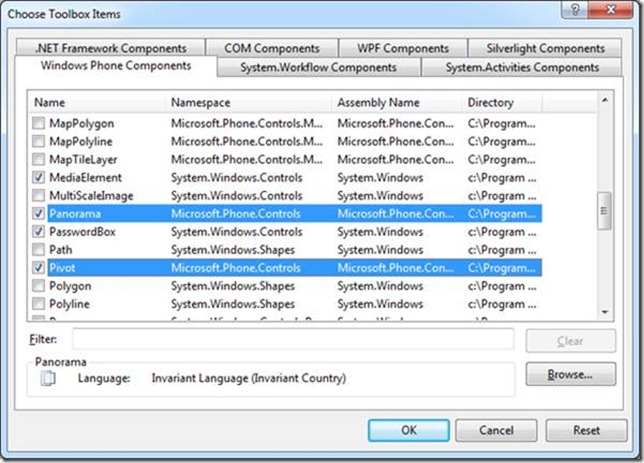Click directory cell in the Polyline row
This screenshot has height=463, width=644.
[x=502, y=304]
